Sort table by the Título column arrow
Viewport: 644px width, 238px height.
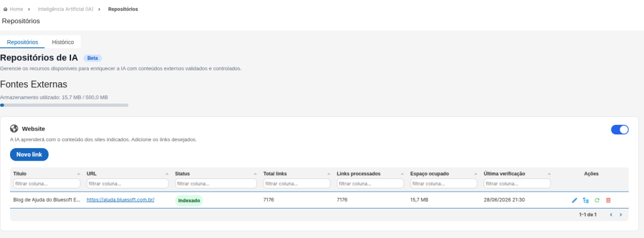pyautogui.click(x=79, y=174)
